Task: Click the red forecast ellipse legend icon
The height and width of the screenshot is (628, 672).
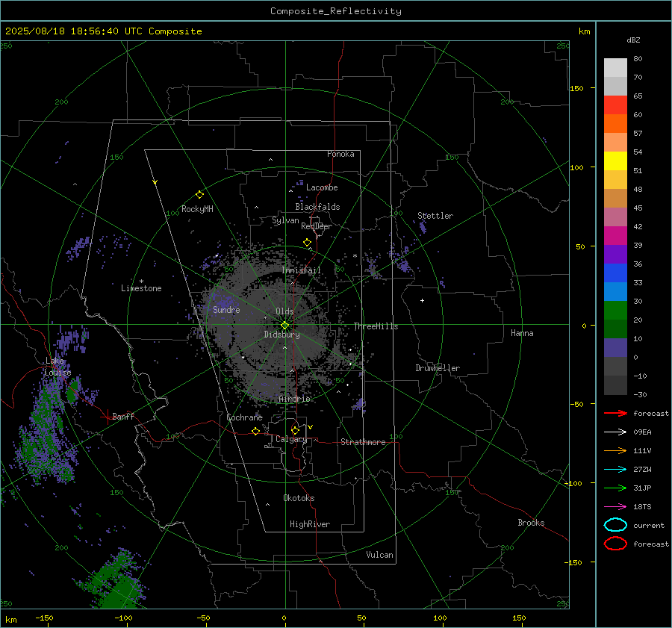Action: point(615,544)
